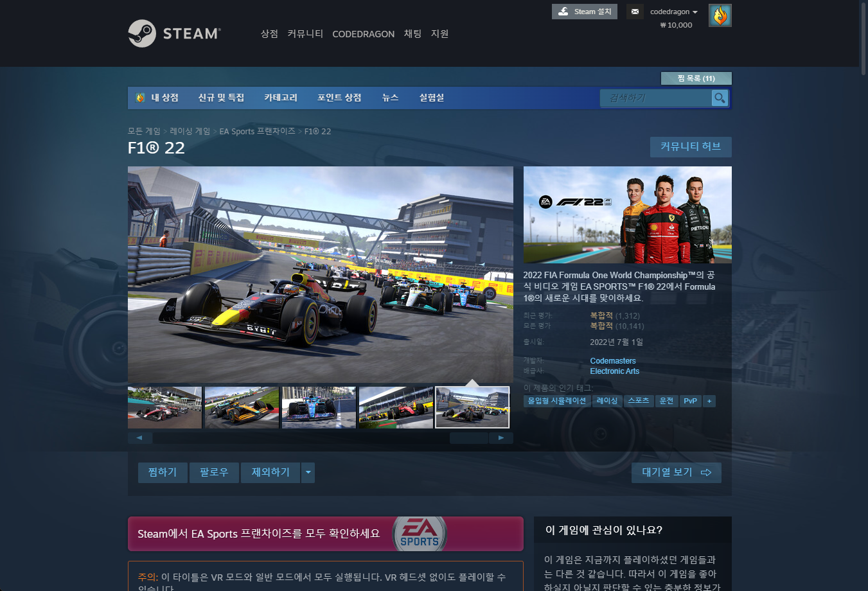The height and width of the screenshot is (591, 868).
Task: Select the blue Alpine screenshot thumbnail
Action: 319,407
